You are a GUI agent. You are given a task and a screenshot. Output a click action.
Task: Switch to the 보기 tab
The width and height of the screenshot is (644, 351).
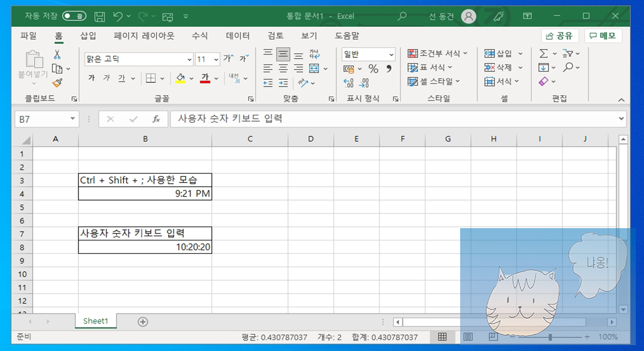pos(309,36)
